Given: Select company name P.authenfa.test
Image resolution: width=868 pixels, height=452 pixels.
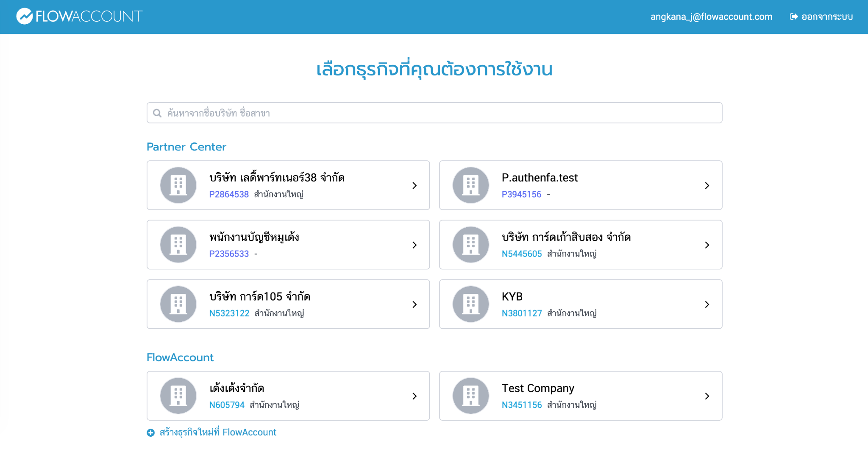Looking at the screenshot, I should pyautogui.click(x=540, y=178).
